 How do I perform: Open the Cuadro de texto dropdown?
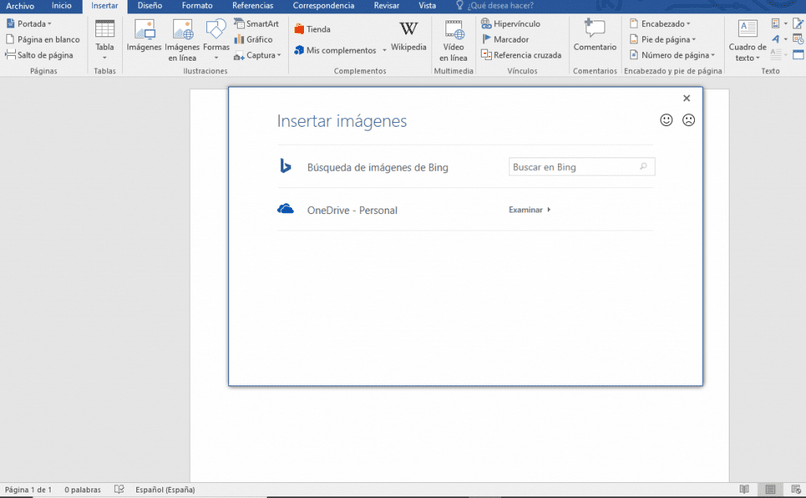tap(747, 40)
